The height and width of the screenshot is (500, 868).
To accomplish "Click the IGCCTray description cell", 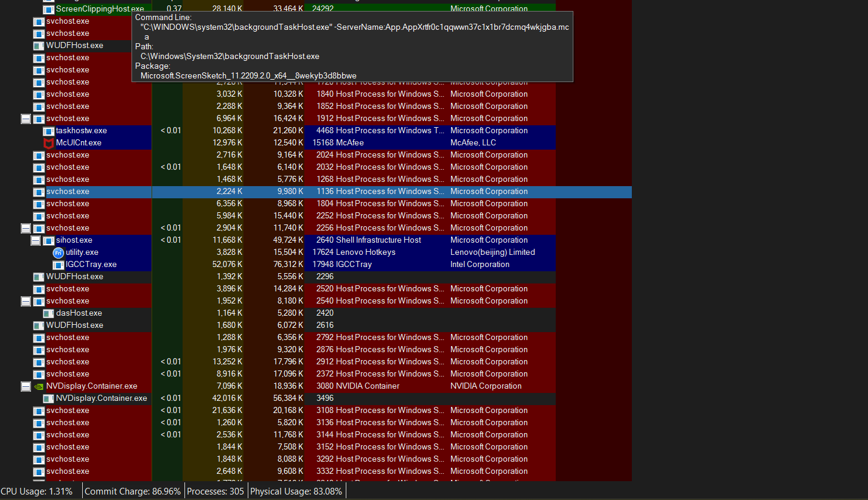I will click(354, 265).
